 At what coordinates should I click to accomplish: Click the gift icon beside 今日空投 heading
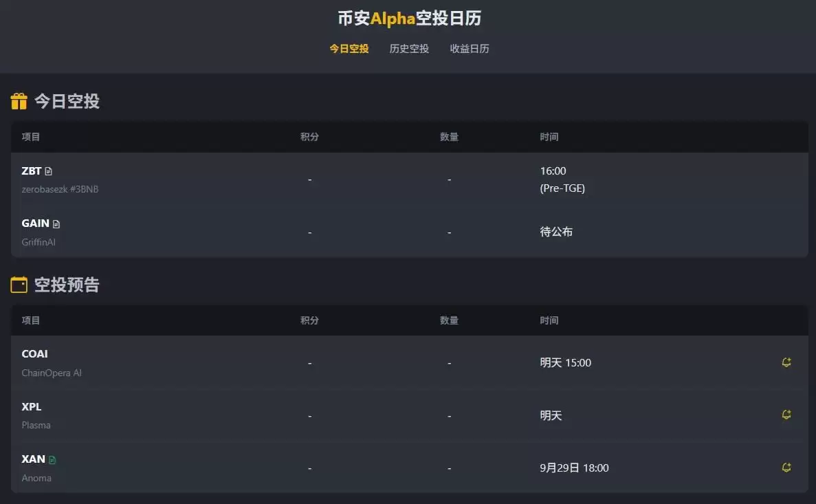[x=19, y=100]
